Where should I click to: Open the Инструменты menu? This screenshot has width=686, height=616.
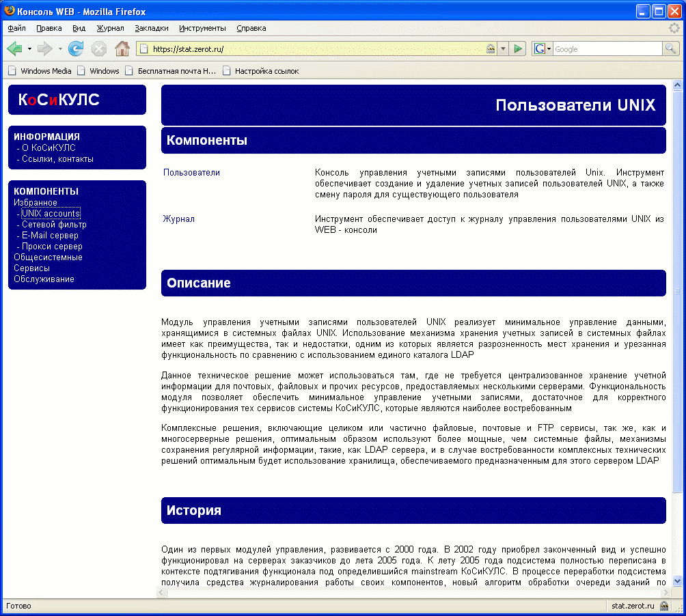[202, 28]
